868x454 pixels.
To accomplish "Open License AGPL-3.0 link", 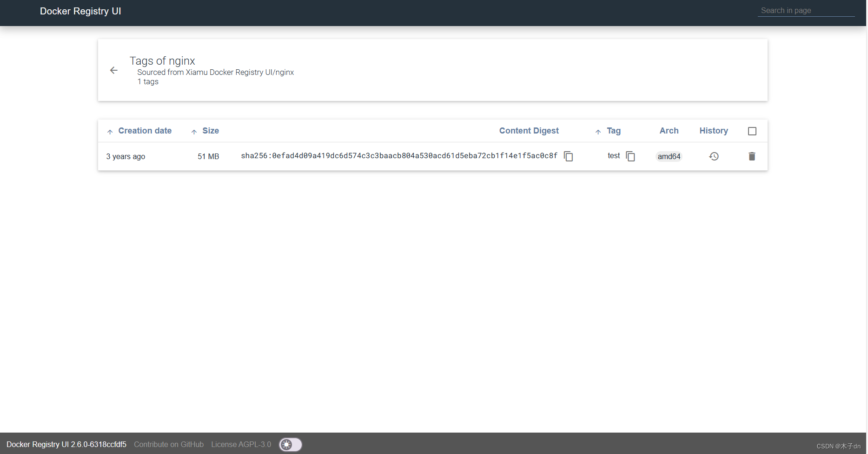I will tap(241, 444).
